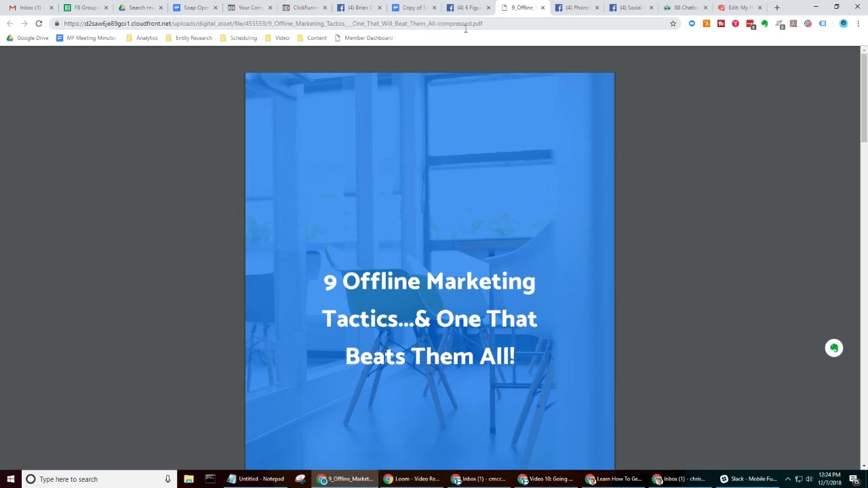868x488 pixels.
Task: Switch to Loom - Video Recorder taskbar window
Action: (412, 479)
